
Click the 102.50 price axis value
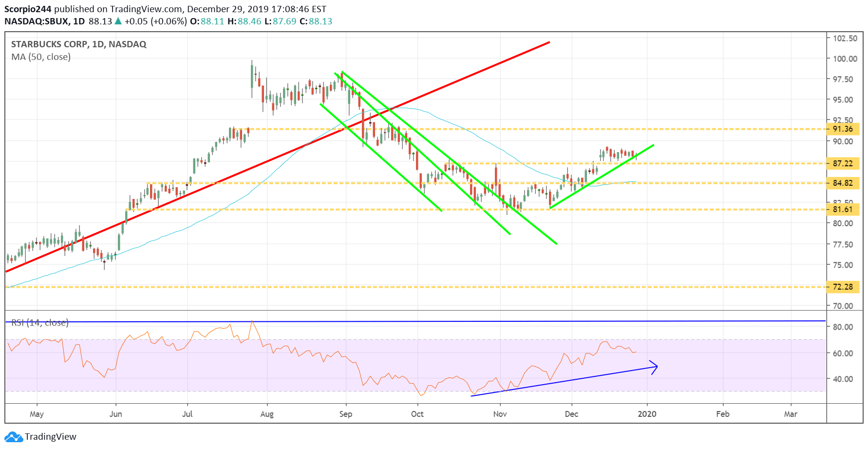click(x=845, y=39)
